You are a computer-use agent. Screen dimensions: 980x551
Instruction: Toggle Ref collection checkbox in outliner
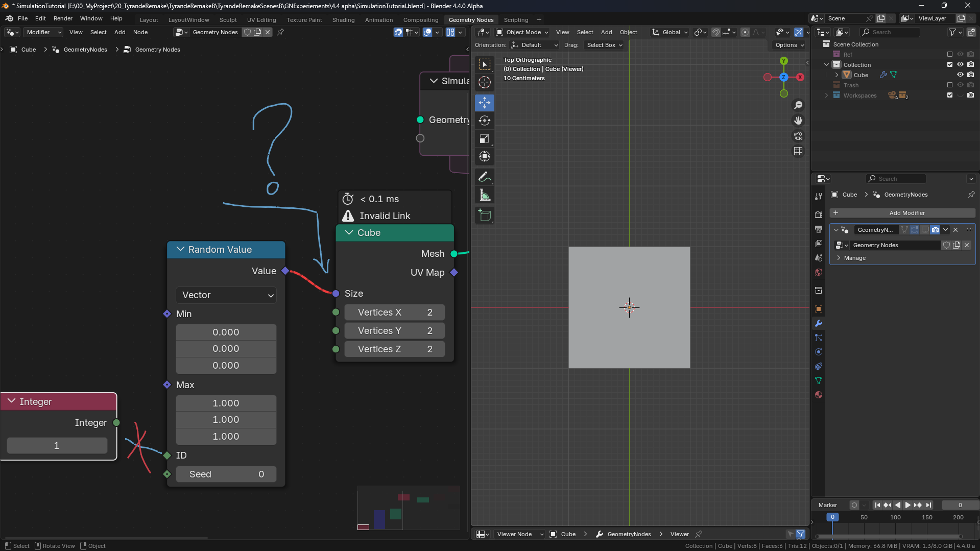click(950, 54)
